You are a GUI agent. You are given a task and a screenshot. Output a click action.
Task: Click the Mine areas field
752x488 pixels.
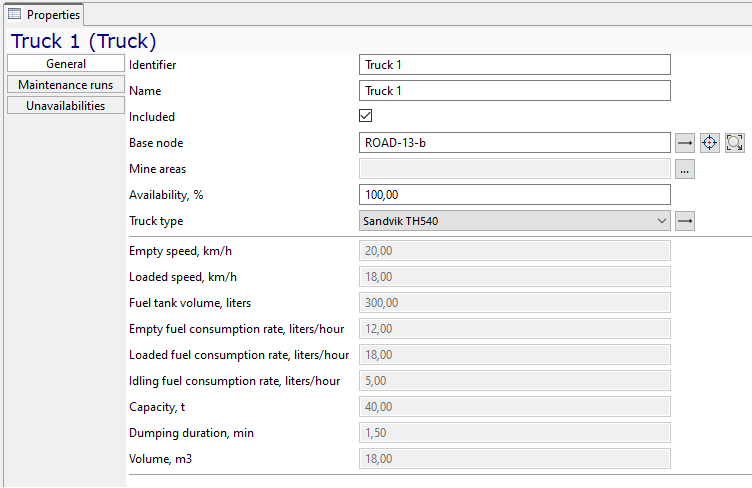tap(515, 169)
